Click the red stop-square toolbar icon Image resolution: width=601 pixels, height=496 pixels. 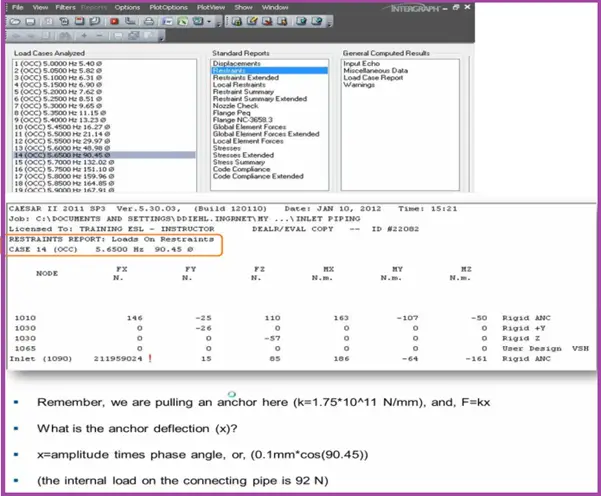[x=114, y=21]
